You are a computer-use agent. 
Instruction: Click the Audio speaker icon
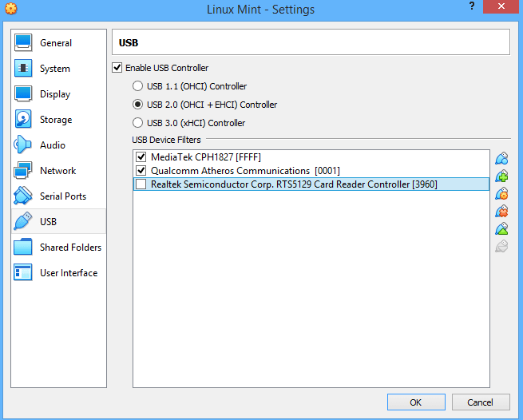click(x=22, y=145)
